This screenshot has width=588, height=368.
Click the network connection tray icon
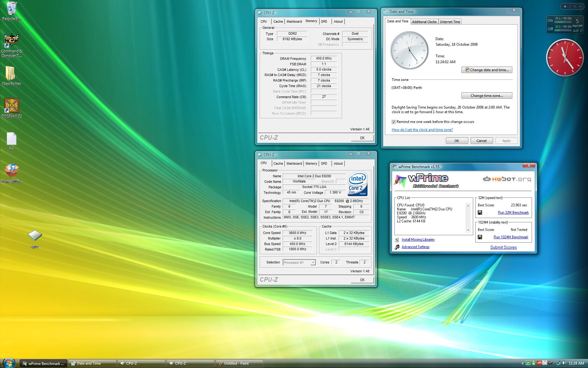point(559,363)
